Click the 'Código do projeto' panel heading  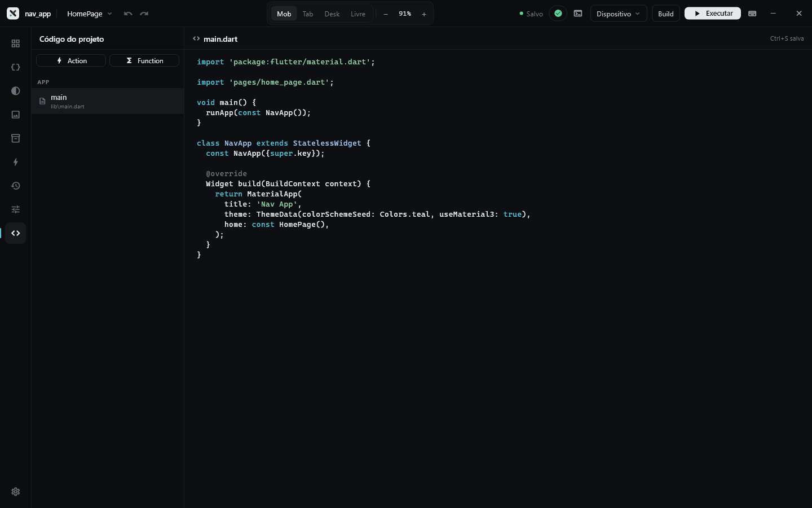pos(72,39)
